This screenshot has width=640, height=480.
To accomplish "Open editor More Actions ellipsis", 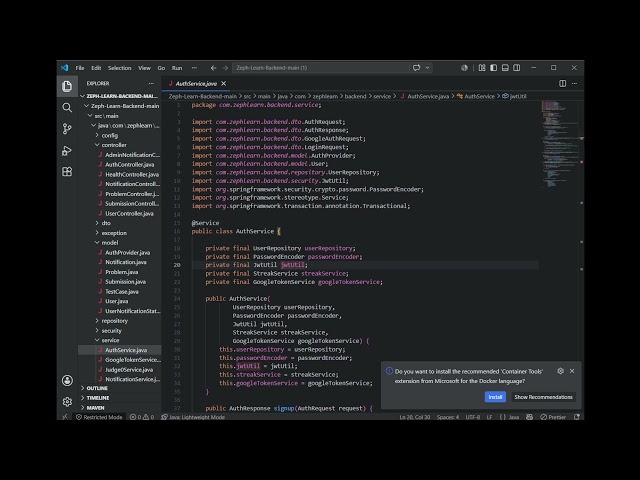I will point(574,83).
